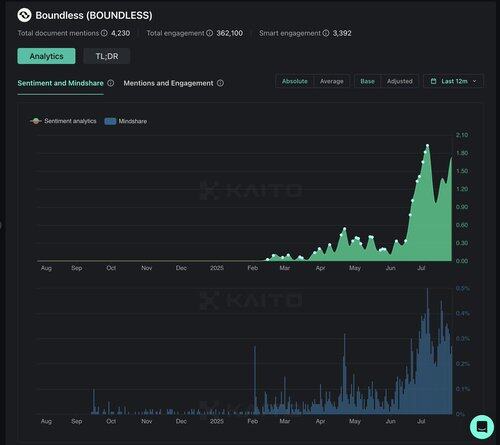The height and width of the screenshot is (445, 500).
Task: Click the 4,230 document mentions value
Action: (x=120, y=33)
